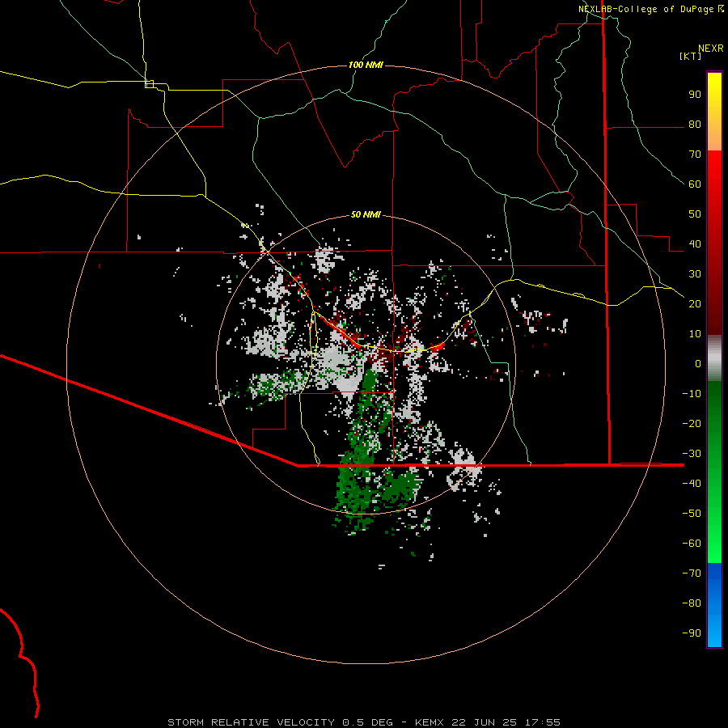Click the -70 value on velocity scale
The width and height of the screenshot is (728, 728).
tap(692, 574)
